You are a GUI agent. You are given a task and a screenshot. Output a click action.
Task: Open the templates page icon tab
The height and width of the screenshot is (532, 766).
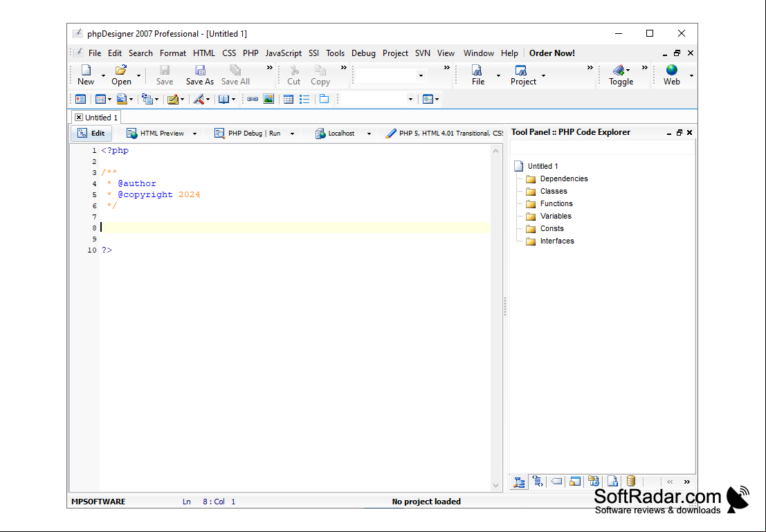click(612, 481)
